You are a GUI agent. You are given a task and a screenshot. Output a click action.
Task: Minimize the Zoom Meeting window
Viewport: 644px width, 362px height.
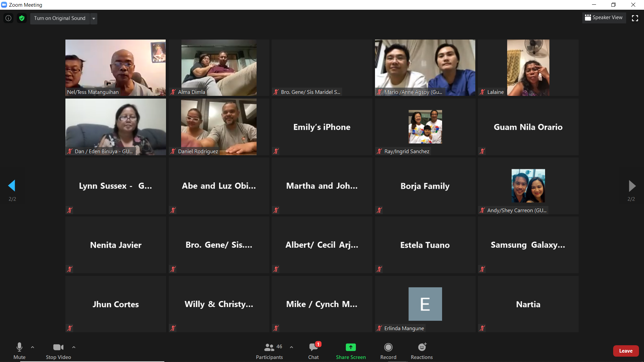[594, 5]
